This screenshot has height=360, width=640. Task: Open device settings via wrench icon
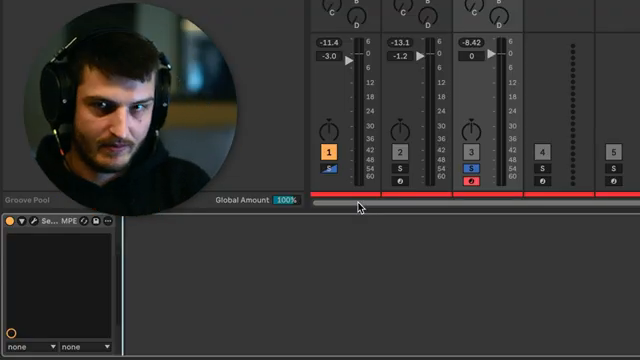34,221
